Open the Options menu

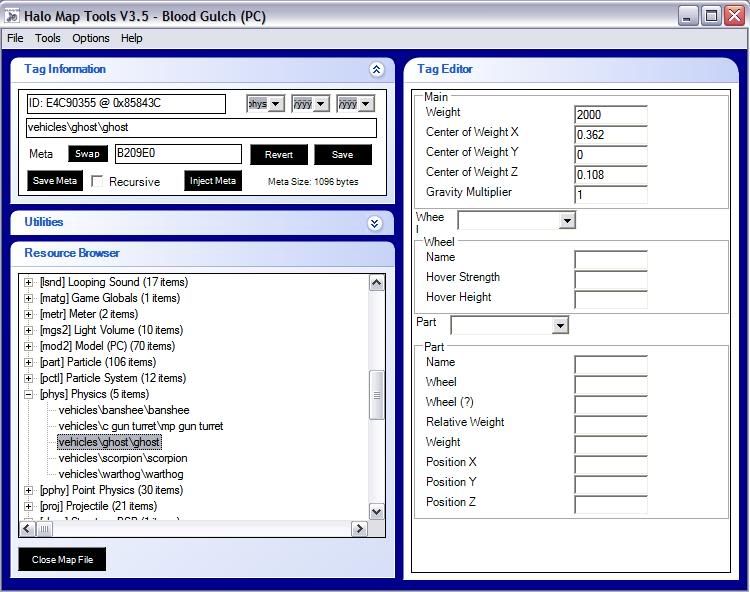click(x=91, y=38)
